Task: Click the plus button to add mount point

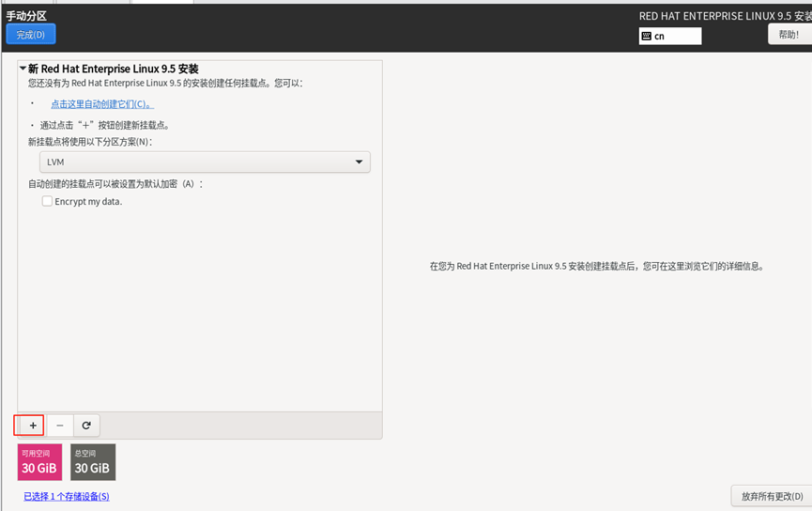Action: pos(33,426)
